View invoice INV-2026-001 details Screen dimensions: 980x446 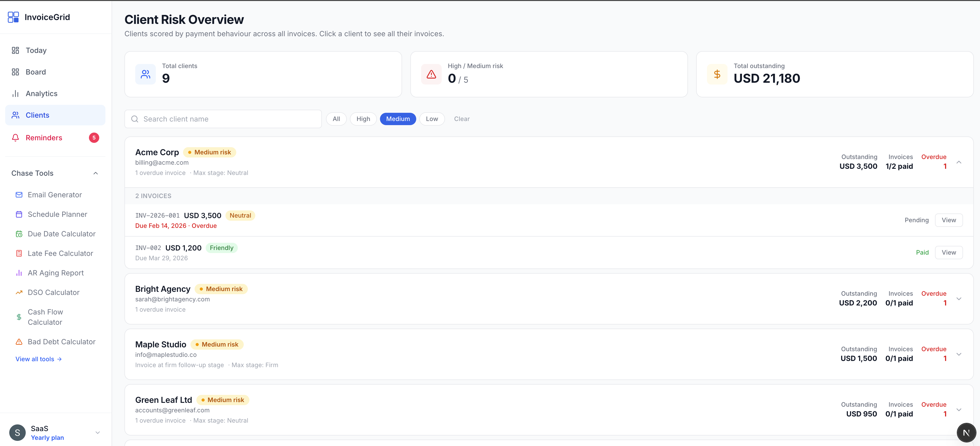click(x=948, y=220)
